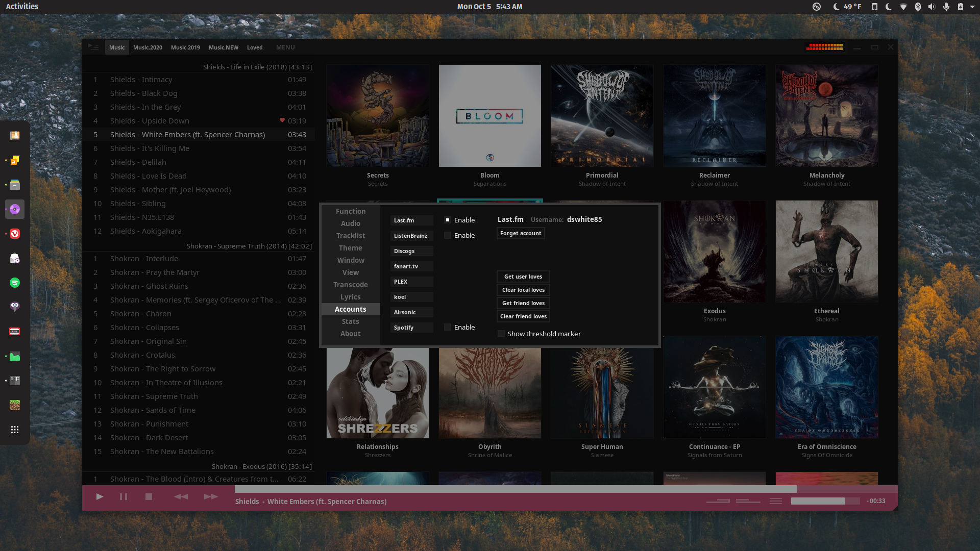Select the koel service entry
Screen dimensions: 980x551
[x=412, y=297]
